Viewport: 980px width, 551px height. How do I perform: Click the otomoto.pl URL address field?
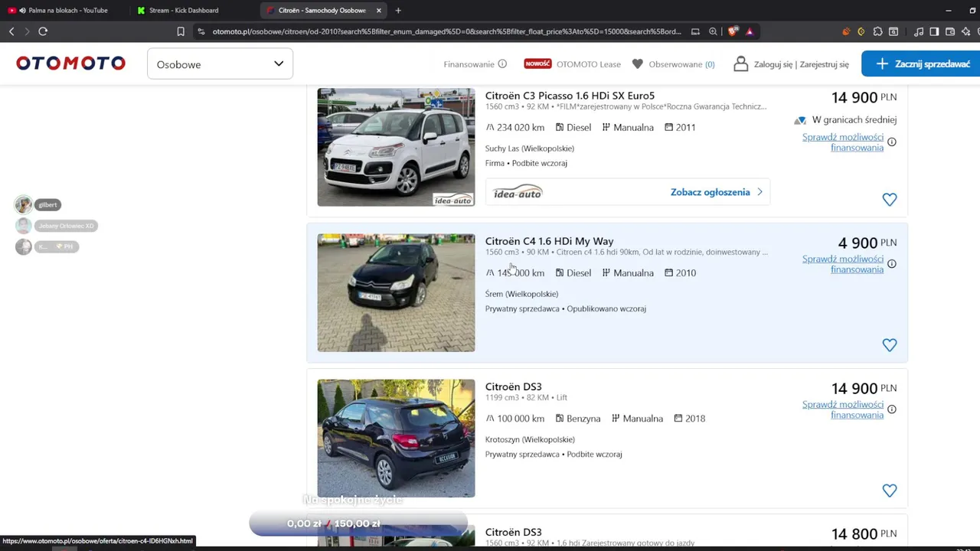[x=446, y=31]
